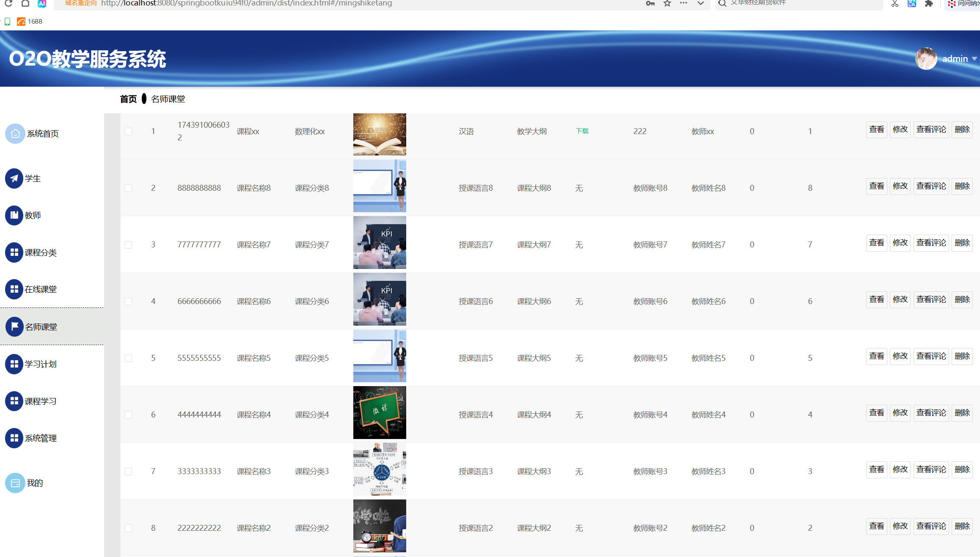Click the 课程分类 grid icon
This screenshot has width=980, height=557.
14,252
